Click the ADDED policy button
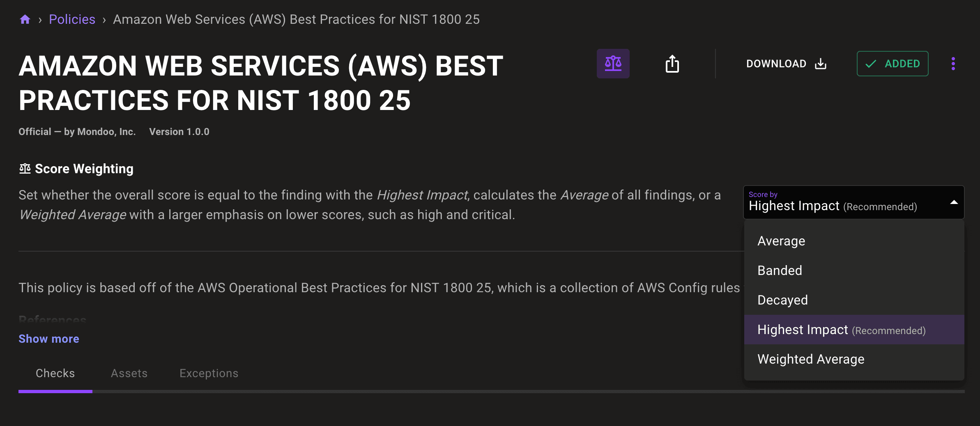The image size is (980, 426). tap(893, 64)
